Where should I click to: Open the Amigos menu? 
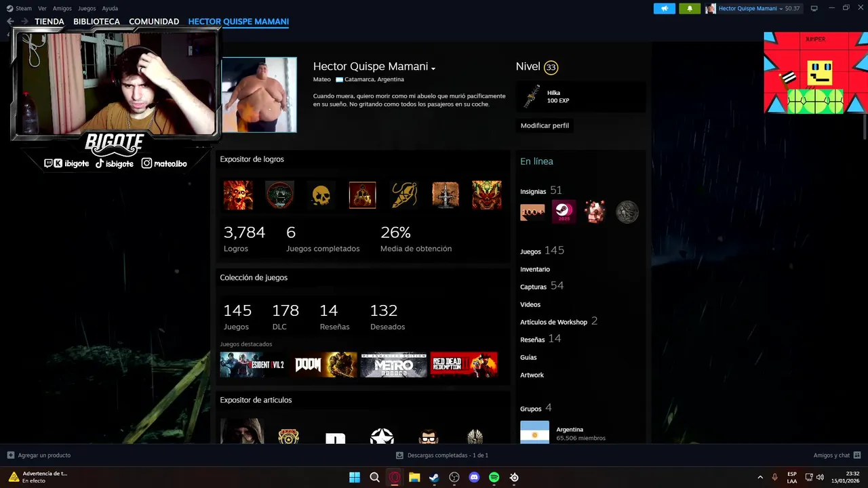coord(62,8)
